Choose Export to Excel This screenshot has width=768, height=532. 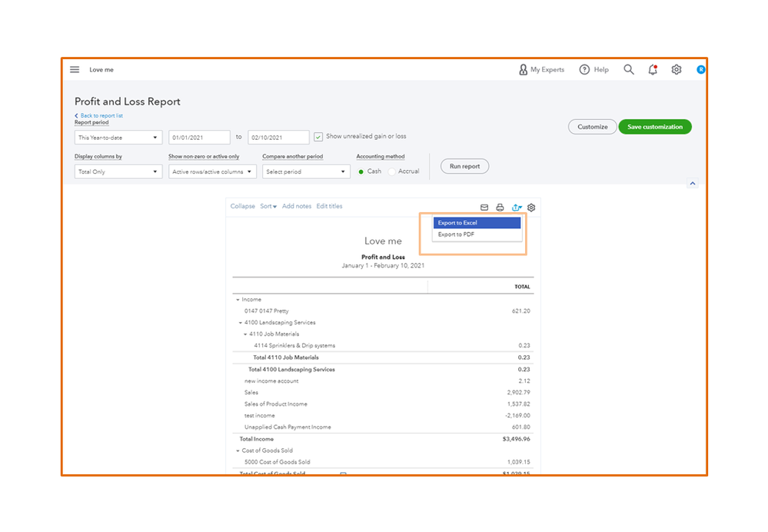click(477, 223)
